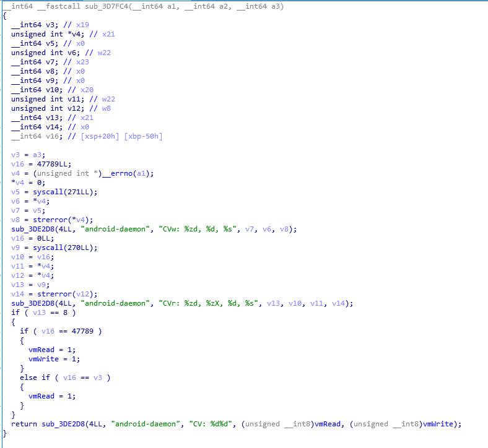Click the statement 'v11 = *v4;'
This screenshot has width=488, height=448.
[x=33, y=267]
